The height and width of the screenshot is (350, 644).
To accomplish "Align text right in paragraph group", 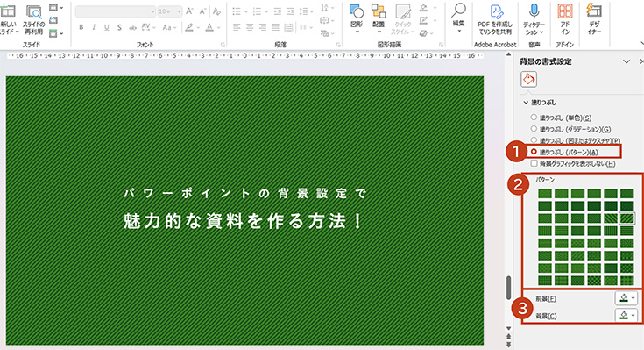I will [x=263, y=27].
